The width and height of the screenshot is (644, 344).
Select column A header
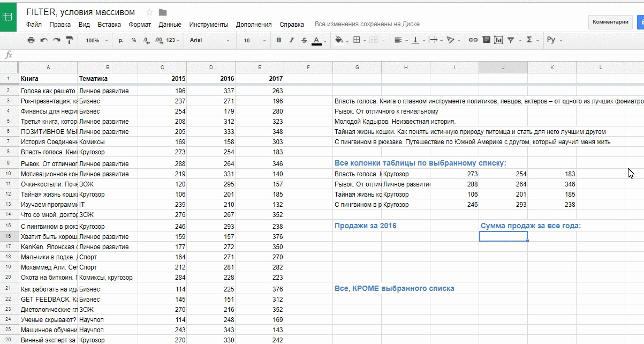pyautogui.click(x=48, y=67)
